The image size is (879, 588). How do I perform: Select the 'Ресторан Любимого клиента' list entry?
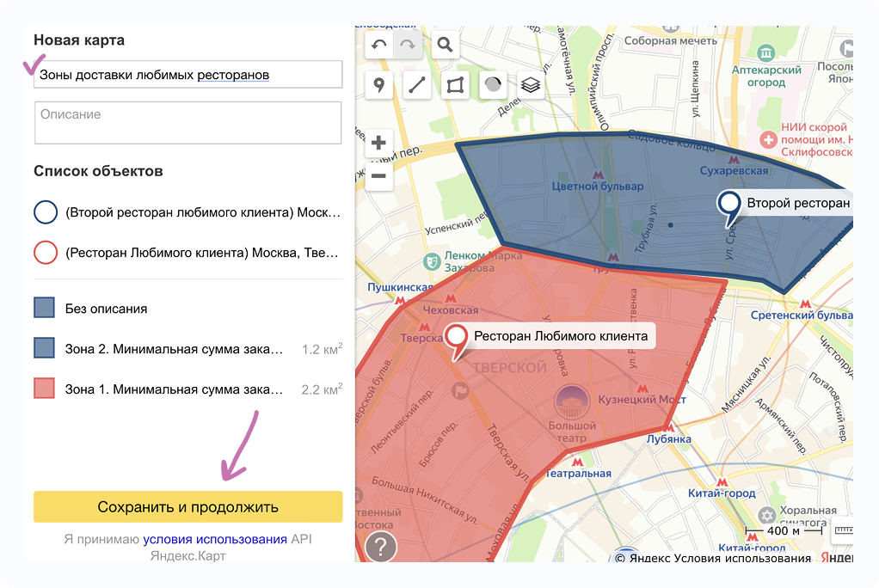click(202, 254)
